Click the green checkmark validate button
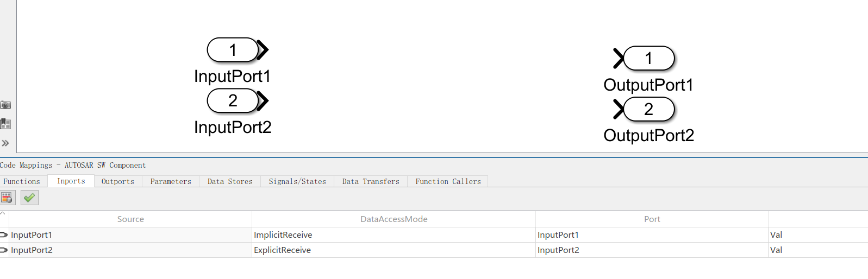The height and width of the screenshot is (279, 868). 29,198
